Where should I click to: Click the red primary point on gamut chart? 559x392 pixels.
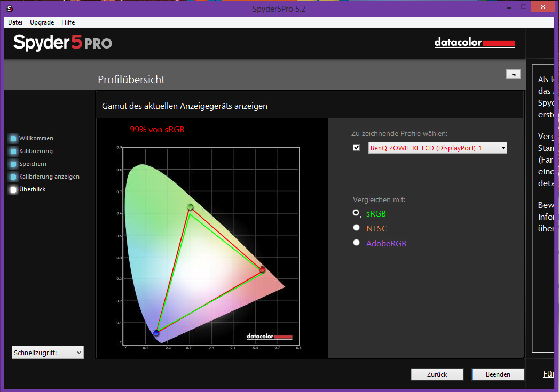coord(262,269)
